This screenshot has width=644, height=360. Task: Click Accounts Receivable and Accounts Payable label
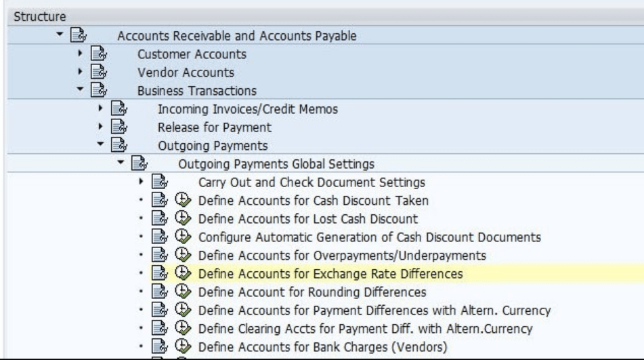coord(236,36)
